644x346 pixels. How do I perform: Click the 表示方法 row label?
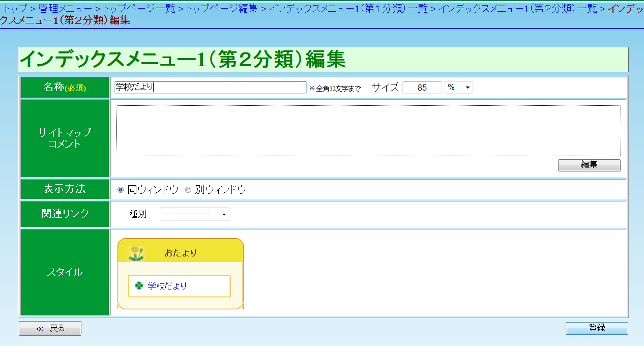[65, 189]
